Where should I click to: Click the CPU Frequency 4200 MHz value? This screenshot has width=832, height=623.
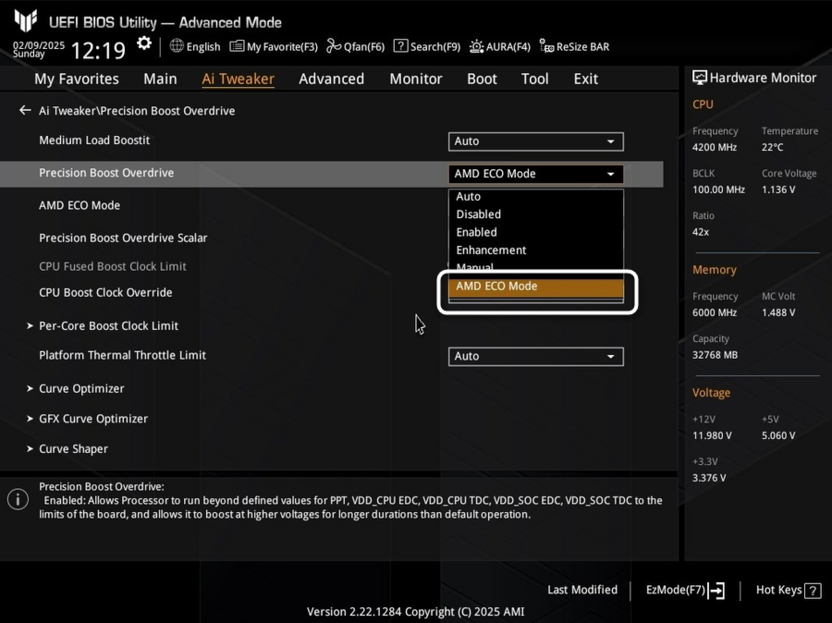coord(714,148)
